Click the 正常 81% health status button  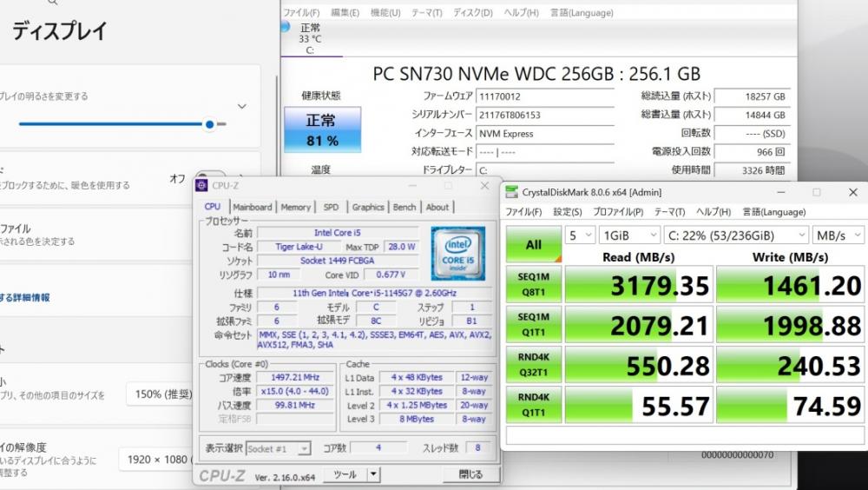pos(322,129)
